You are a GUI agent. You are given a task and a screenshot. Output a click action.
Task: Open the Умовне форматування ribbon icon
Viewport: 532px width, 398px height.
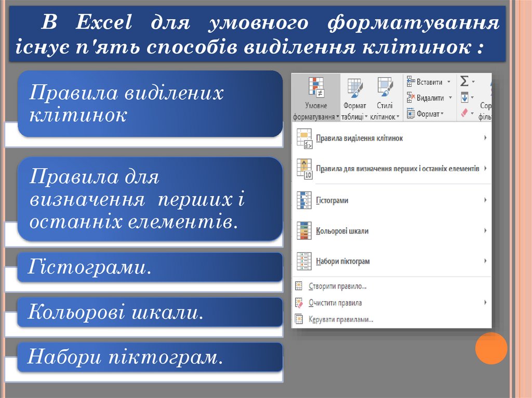point(316,87)
